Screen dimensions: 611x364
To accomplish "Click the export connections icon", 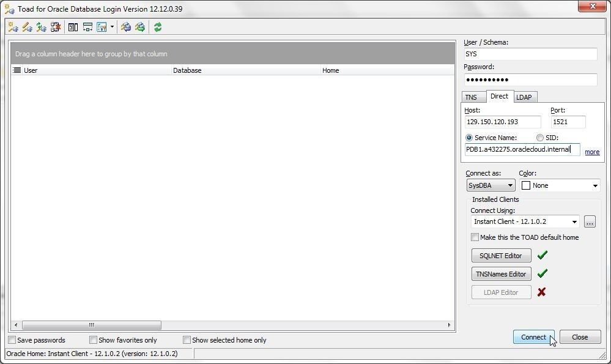I will [x=140, y=27].
